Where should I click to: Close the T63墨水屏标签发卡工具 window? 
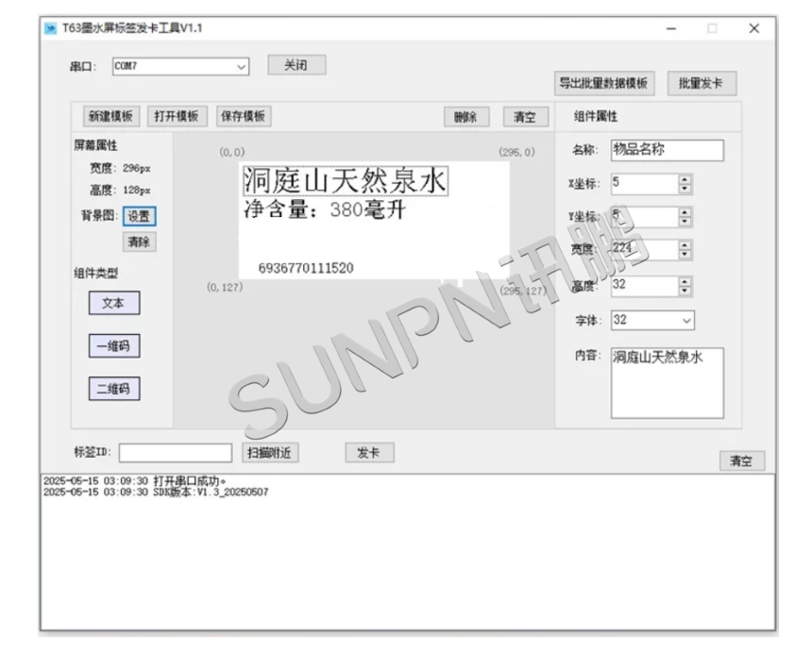(x=754, y=28)
